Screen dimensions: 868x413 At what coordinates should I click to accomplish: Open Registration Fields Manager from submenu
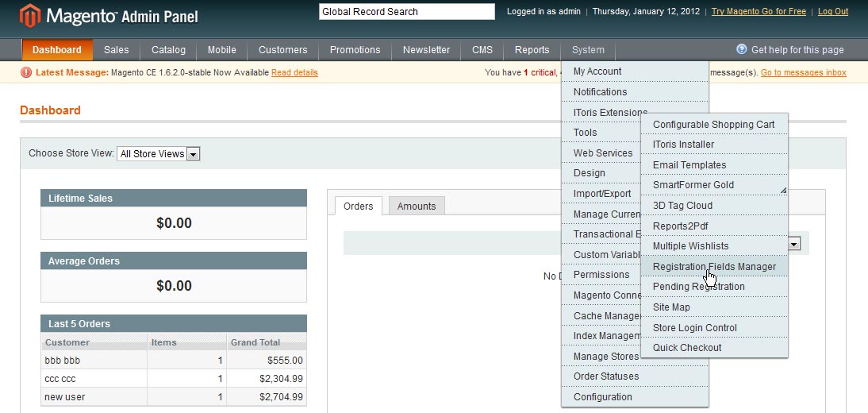714,266
